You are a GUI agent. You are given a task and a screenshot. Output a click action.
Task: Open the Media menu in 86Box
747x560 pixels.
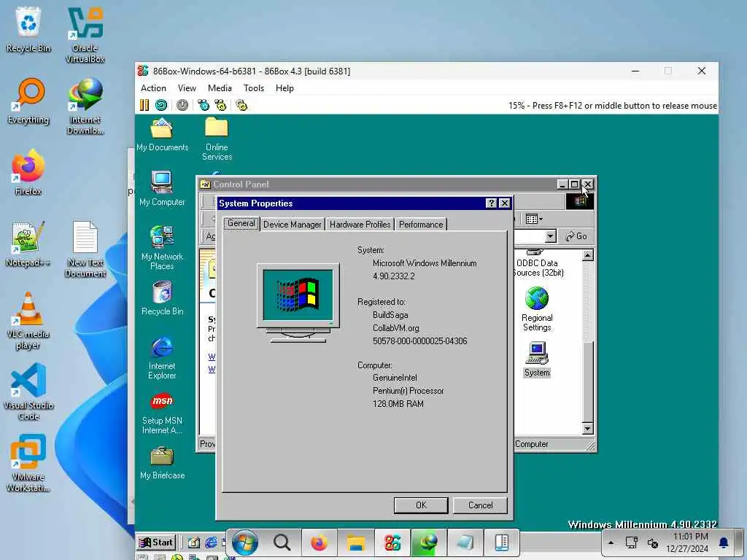[x=220, y=88]
